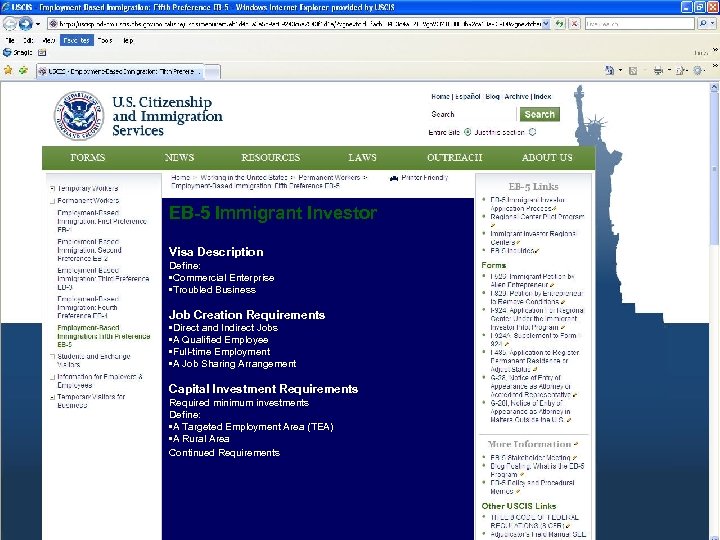This screenshot has height=540, width=720.
Task: Open the Tools menu
Action: [105, 40]
